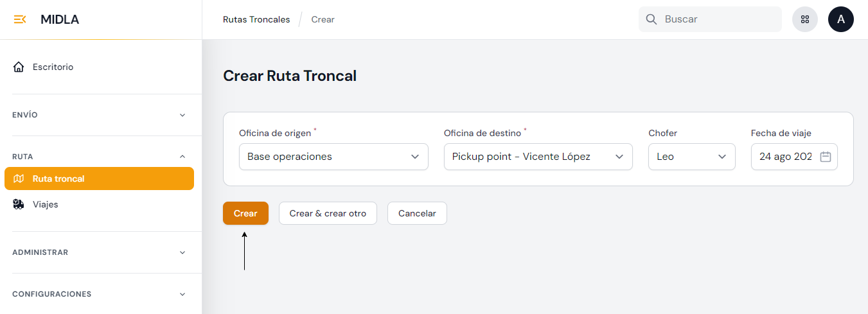Viewport: 868px width, 314px height.
Task: Open the Chofer dropdown showing Leo
Action: tap(691, 157)
